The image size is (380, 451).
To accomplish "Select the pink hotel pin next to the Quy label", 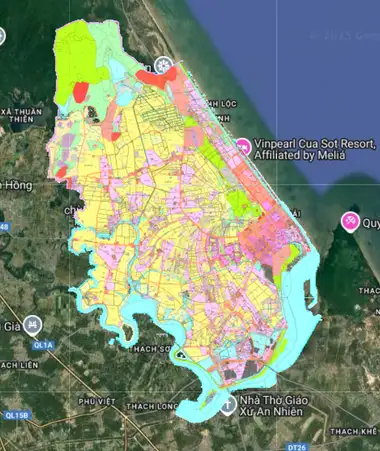I will click(351, 222).
